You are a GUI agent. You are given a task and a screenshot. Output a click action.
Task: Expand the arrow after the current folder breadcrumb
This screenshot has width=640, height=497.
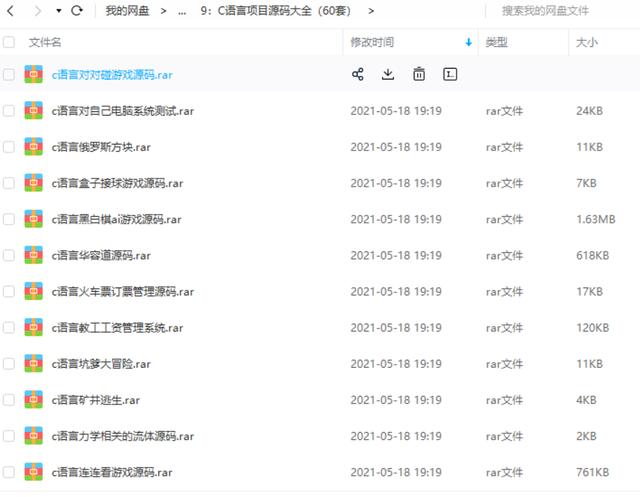click(371, 11)
